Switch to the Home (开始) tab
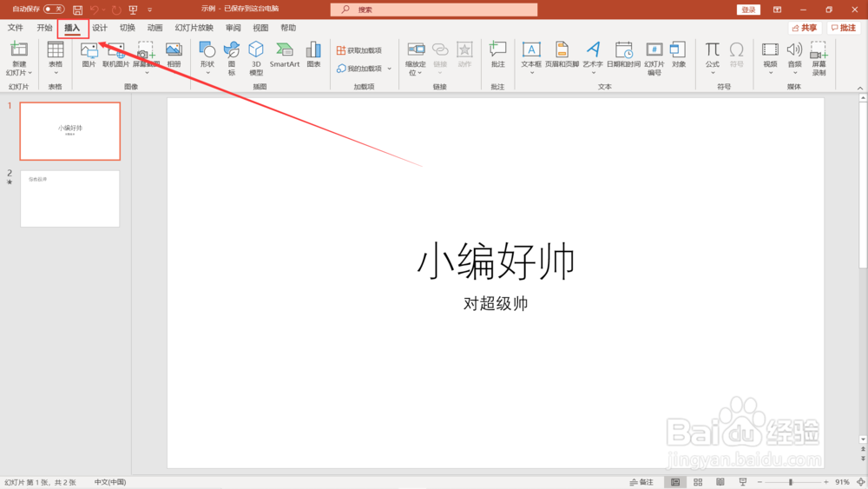The height and width of the screenshot is (489, 868). [44, 28]
